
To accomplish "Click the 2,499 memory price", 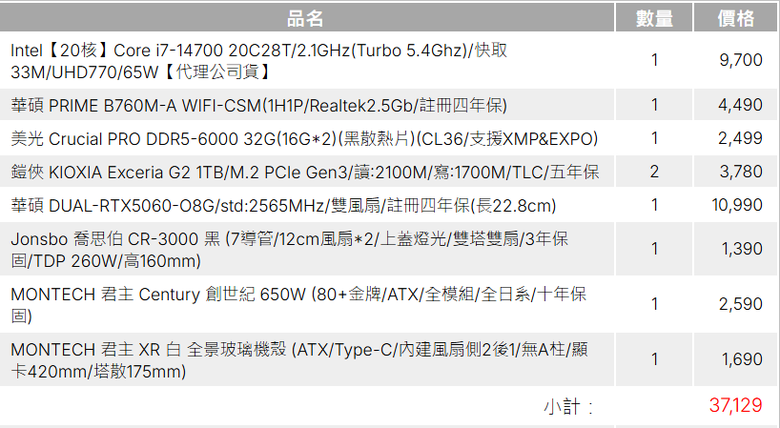I will [740, 138].
